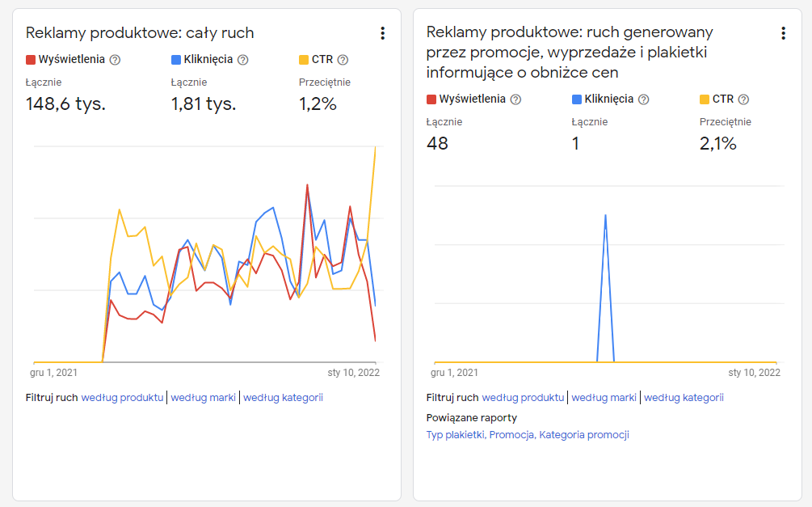Filter right card traffic 'według marki'
This screenshot has height=507, width=812.
(x=604, y=398)
